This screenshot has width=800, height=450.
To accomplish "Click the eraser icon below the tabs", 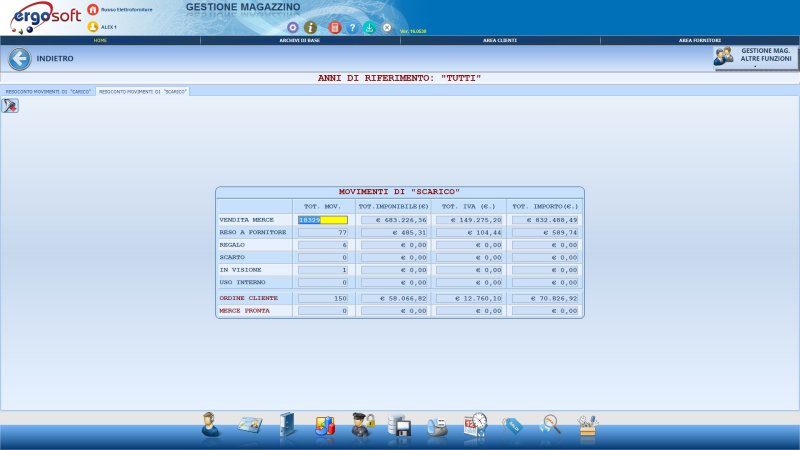I will pos(10,106).
